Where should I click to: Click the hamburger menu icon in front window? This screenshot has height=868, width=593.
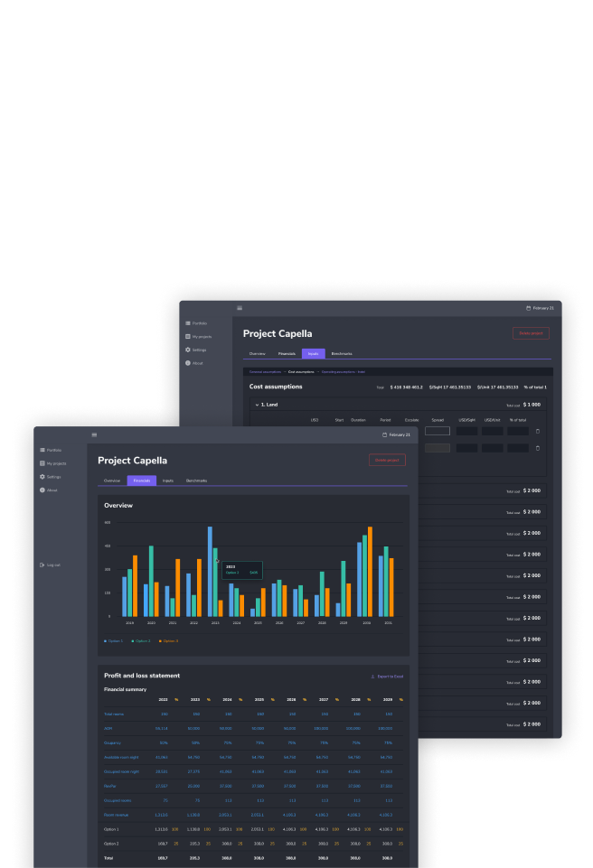[94, 434]
